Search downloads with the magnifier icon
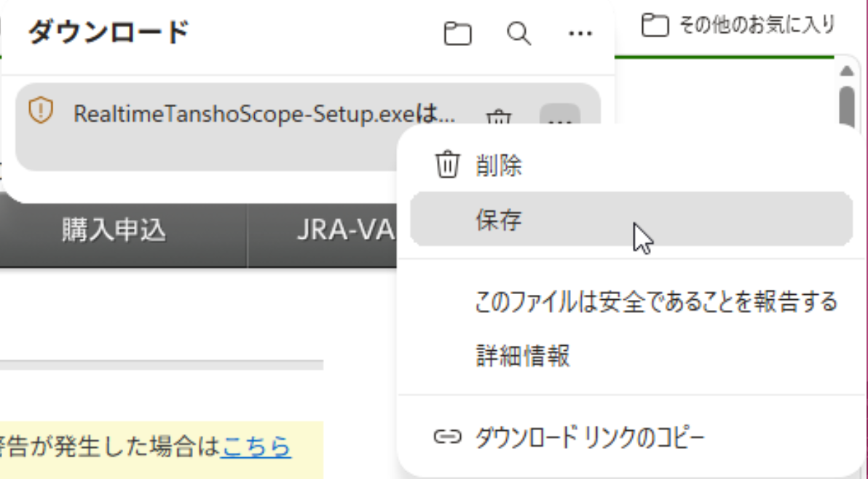 point(518,33)
